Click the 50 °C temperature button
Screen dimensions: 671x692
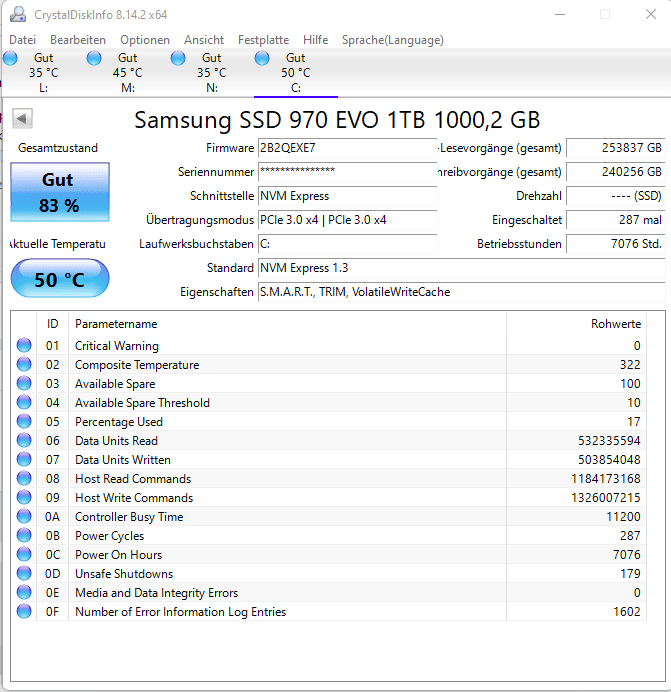point(60,278)
